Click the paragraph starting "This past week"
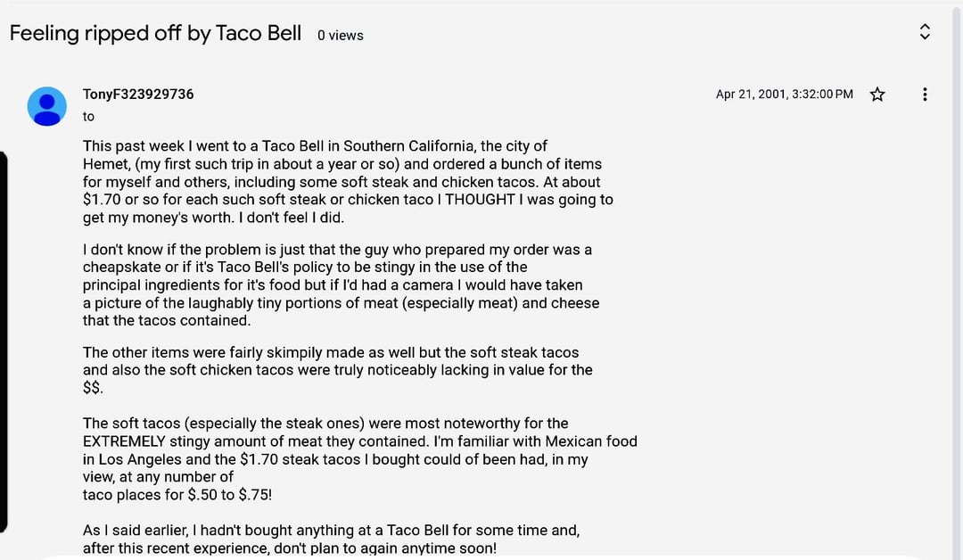Viewport: 963px width, 560px height. tap(348, 181)
